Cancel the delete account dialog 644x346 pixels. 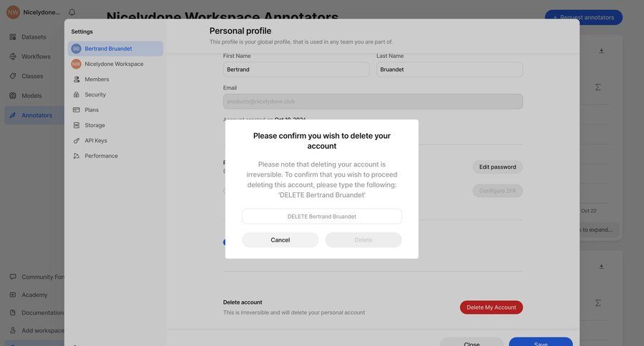click(280, 240)
